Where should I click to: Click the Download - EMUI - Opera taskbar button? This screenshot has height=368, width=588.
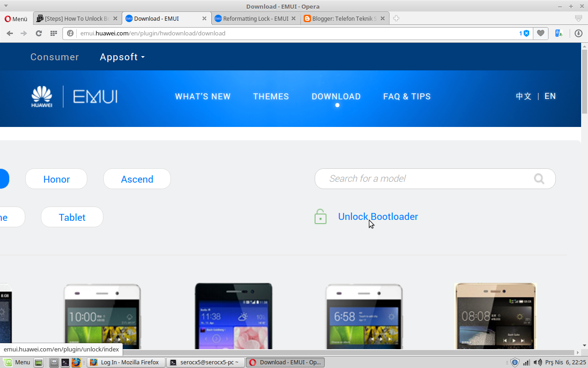click(x=285, y=362)
